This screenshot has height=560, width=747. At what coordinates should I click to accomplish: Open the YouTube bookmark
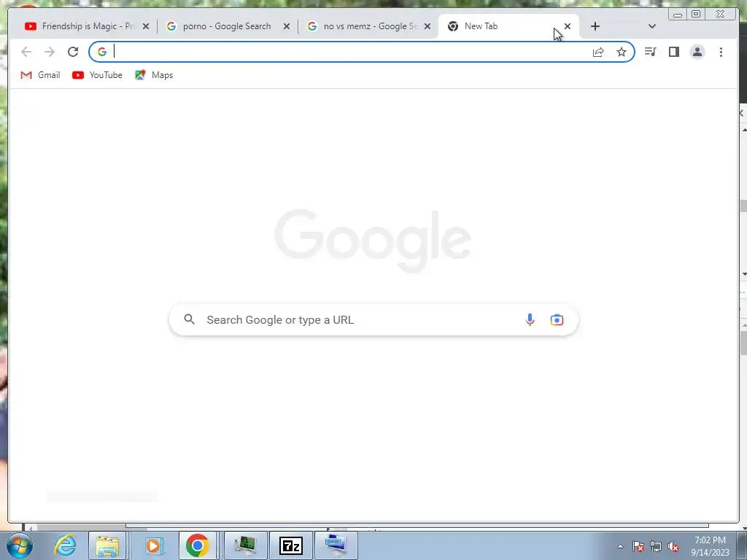coord(97,75)
